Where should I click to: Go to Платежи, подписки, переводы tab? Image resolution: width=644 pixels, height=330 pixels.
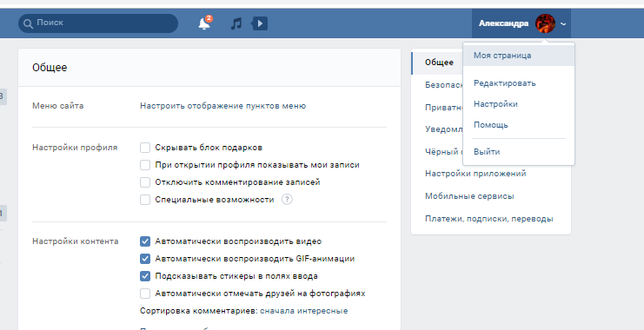(x=488, y=219)
